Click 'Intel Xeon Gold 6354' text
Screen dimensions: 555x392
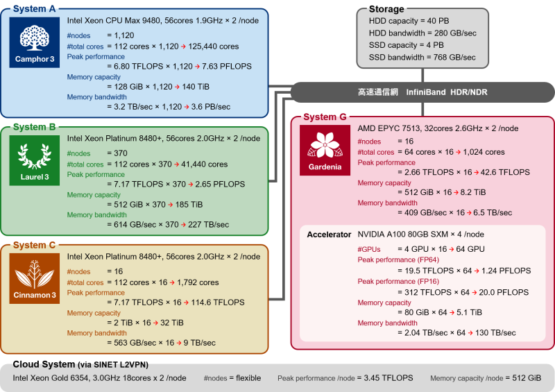[51, 378]
